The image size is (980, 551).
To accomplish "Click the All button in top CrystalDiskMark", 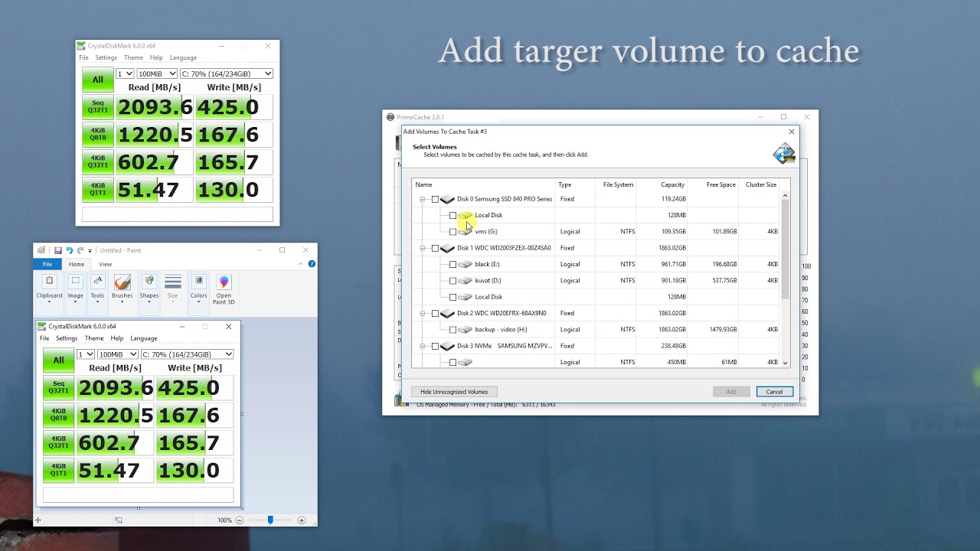I will coord(98,80).
